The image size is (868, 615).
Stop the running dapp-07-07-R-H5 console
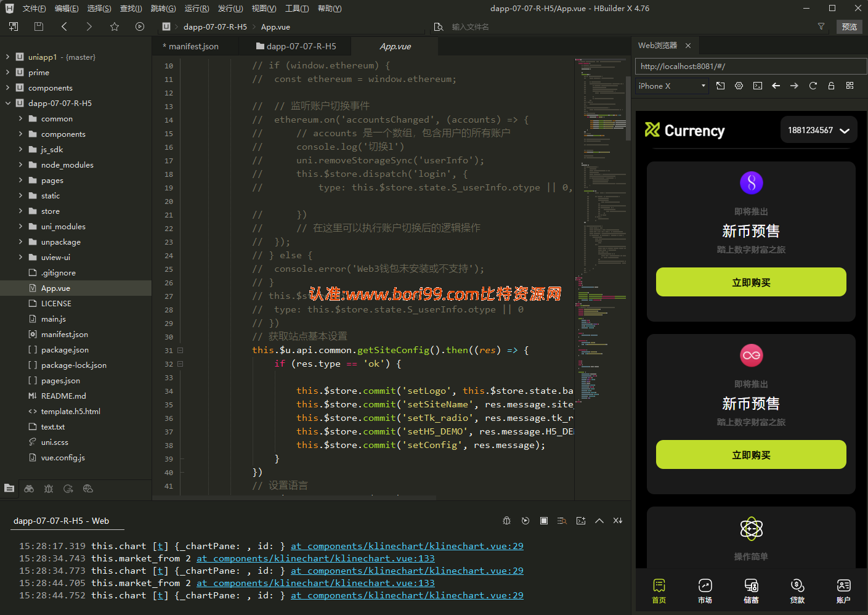pos(544,521)
